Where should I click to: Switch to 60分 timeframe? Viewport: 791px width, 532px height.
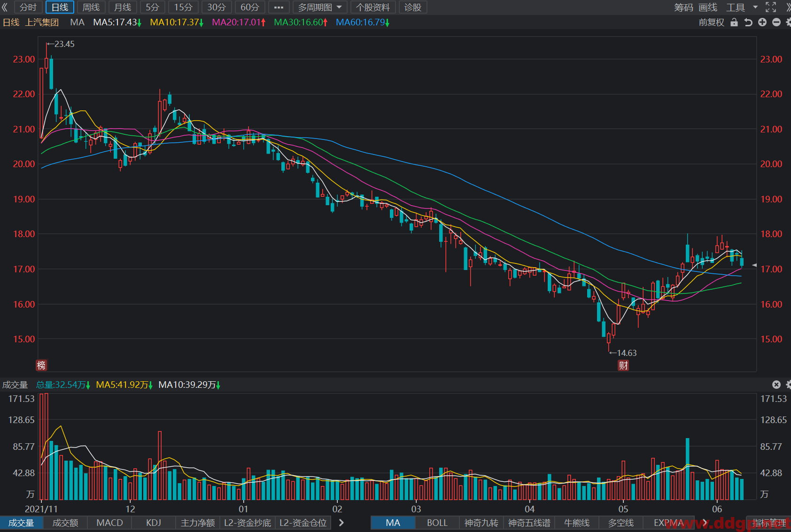250,7
